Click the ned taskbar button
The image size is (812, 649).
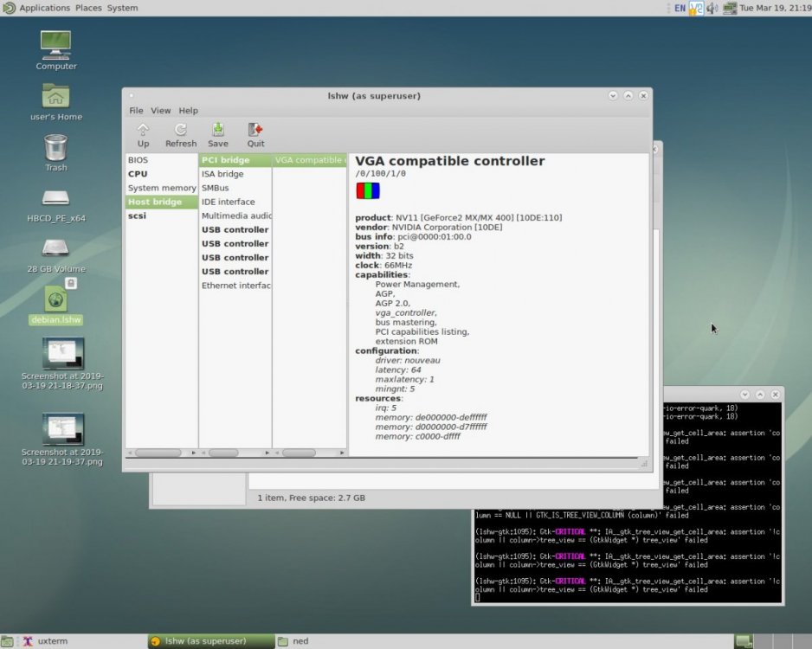click(300, 641)
